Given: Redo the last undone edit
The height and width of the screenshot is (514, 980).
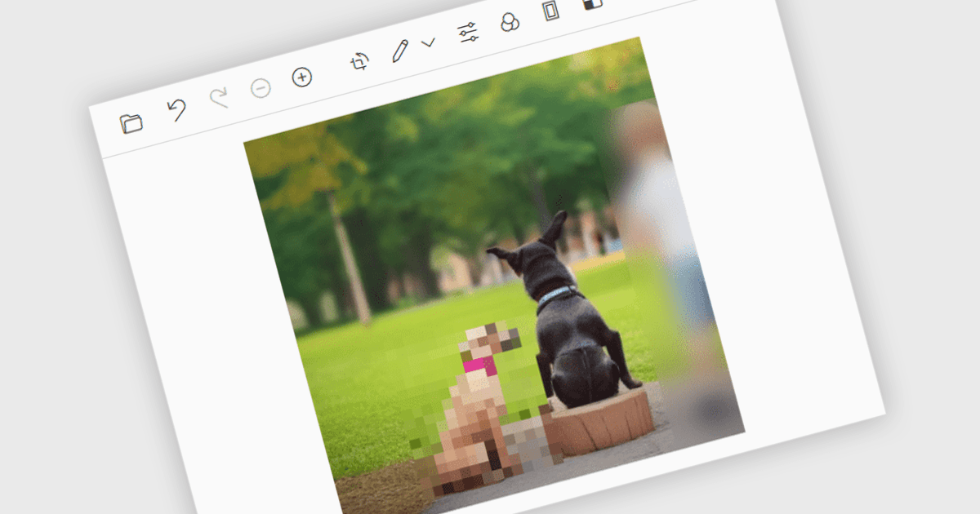Looking at the screenshot, I should [x=219, y=97].
